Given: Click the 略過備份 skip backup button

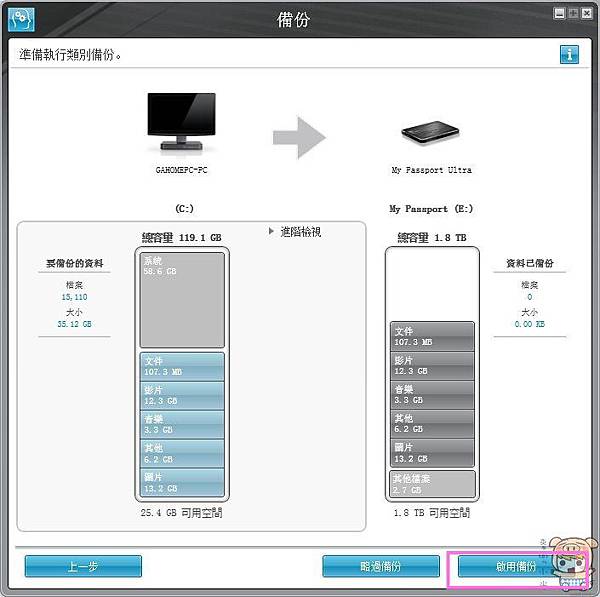Looking at the screenshot, I should 381,566.
